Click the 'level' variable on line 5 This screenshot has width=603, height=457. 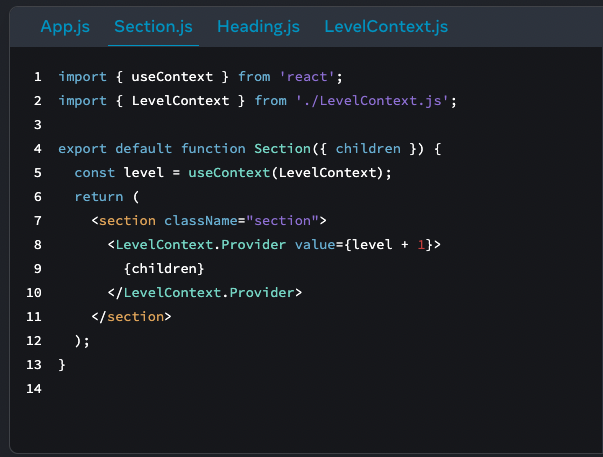coord(143,173)
